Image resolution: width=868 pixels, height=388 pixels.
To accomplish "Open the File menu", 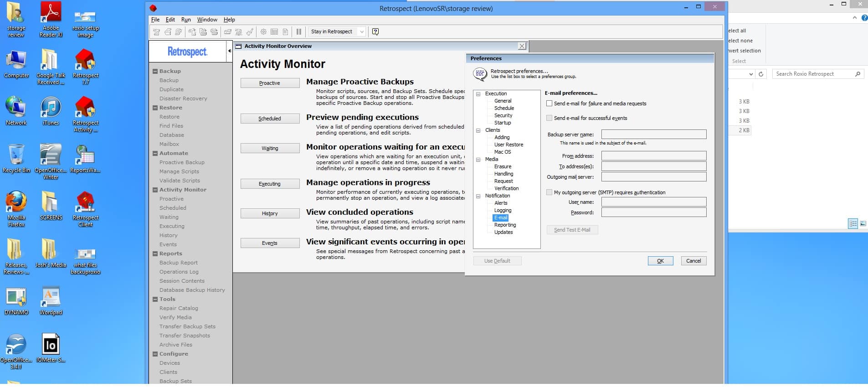I will [x=155, y=20].
